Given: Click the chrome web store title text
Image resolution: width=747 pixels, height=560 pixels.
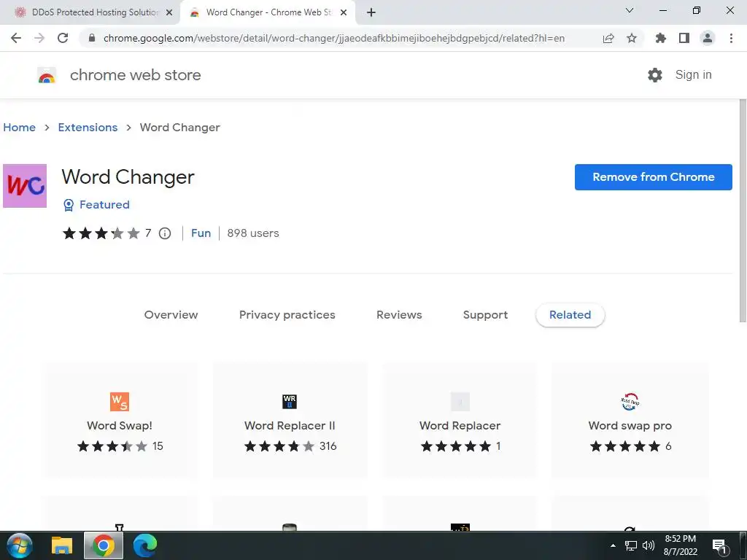Looking at the screenshot, I should click(x=135, y=75).
